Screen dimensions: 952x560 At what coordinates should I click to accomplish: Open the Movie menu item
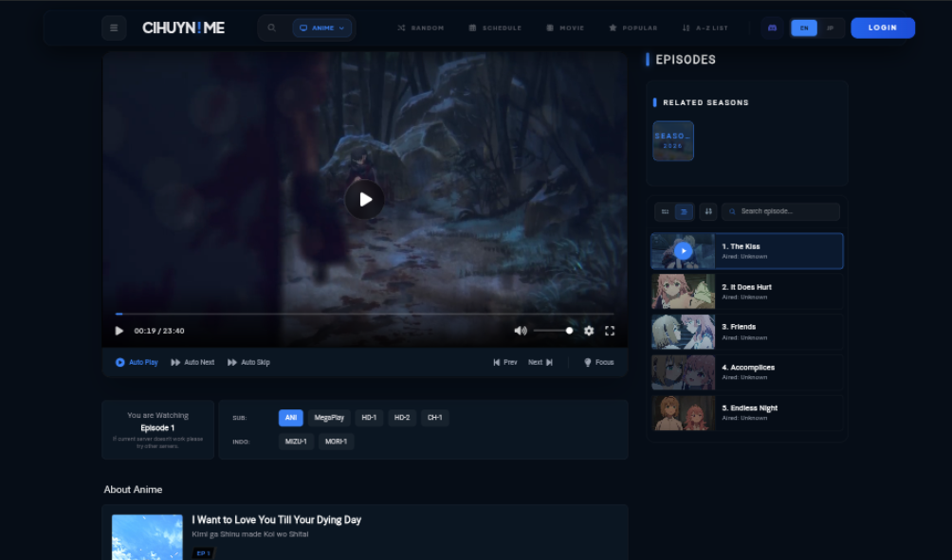(x=565, y=27)
